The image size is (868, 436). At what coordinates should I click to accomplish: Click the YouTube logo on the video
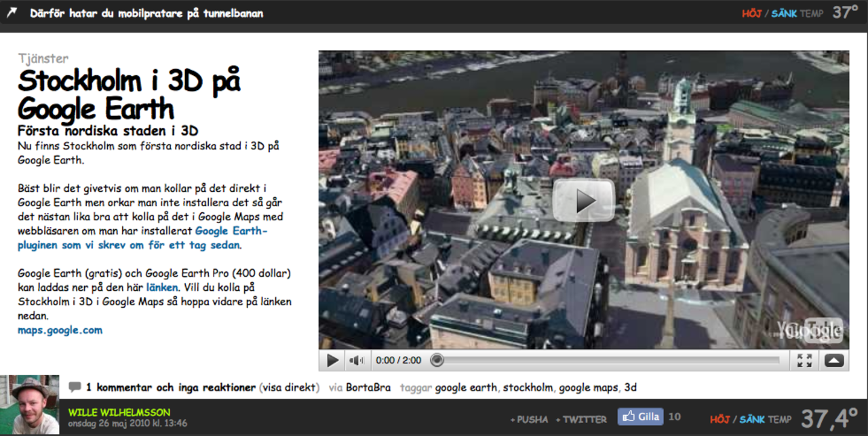pyautogui.click(x=810, y=331)
